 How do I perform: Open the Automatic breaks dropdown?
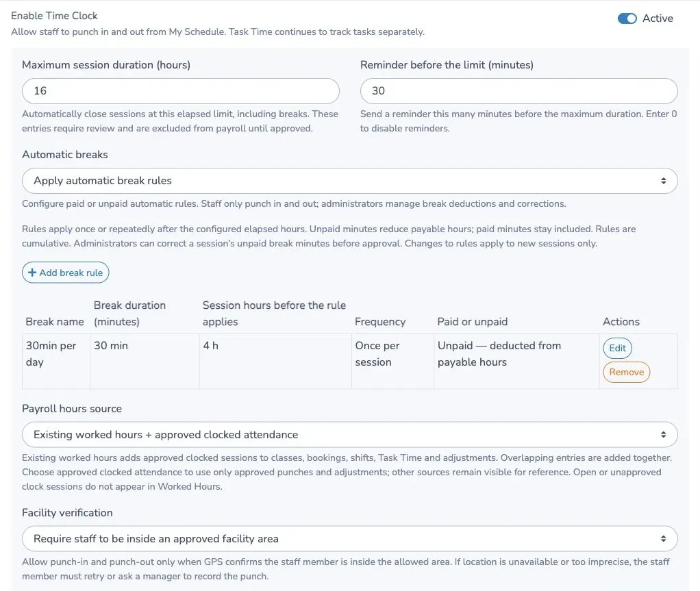pyautogui.click(x=349, y=181)
